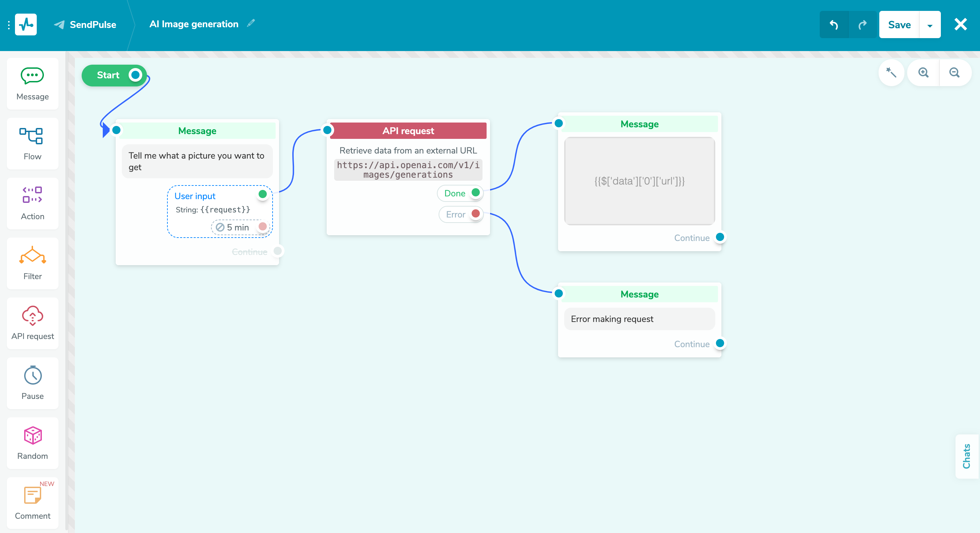Select the Action block icon
This screenshot has height=533, width=980.
click(32, 196)
